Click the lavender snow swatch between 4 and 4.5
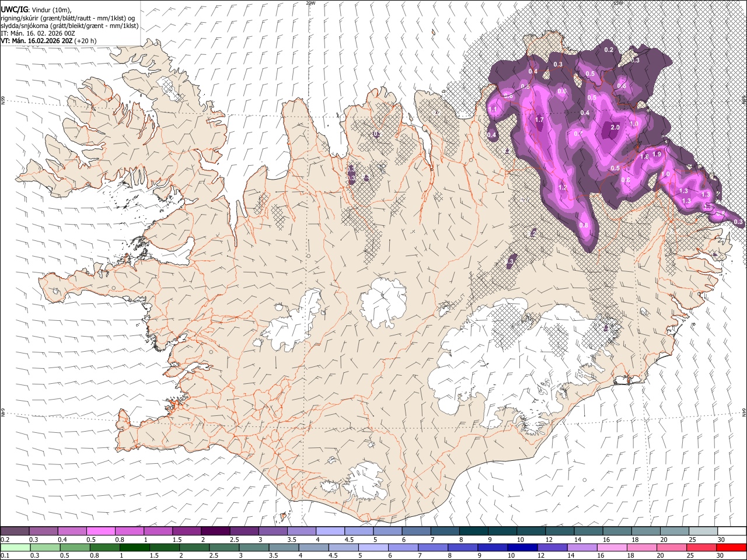This screenshot has height=560, width=747. point(330,531)
